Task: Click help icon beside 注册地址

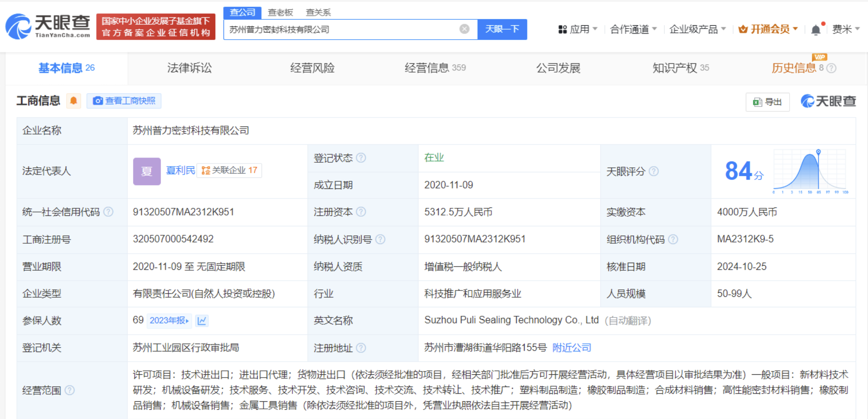Action: (361, 348)
